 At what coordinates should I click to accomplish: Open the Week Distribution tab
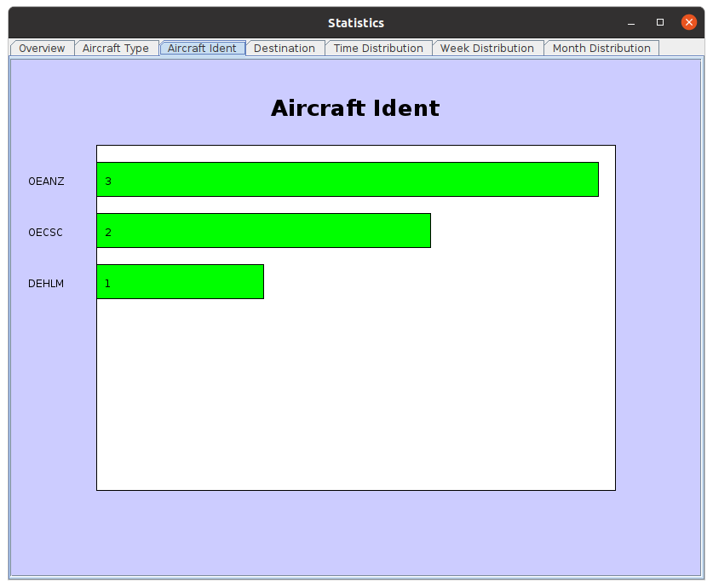(487, 49)
